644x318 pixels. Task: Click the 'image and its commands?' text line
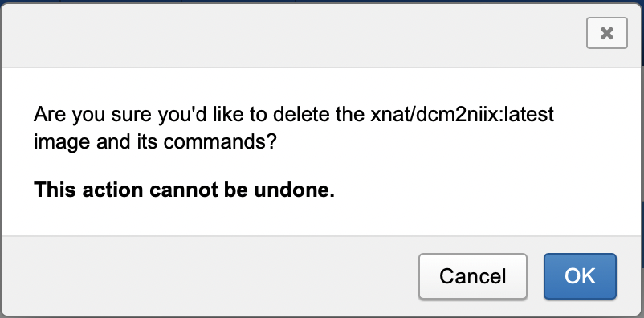(x=155, y=142)
